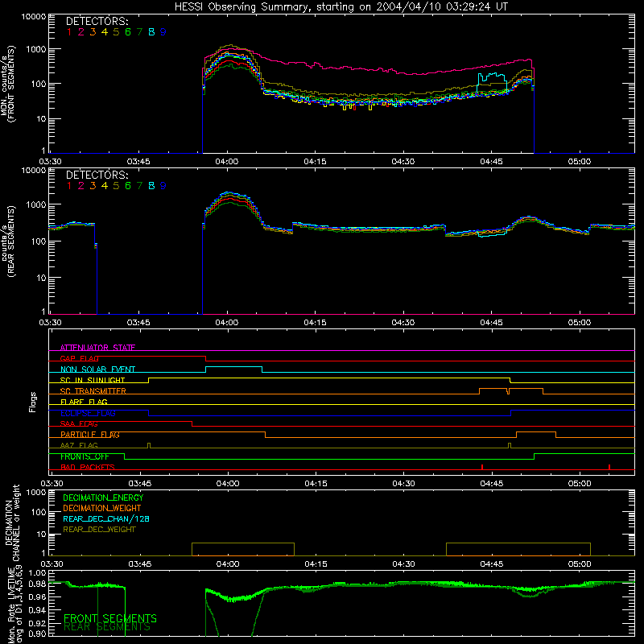Click 10000 y-axis value on rear segments plot
This screenshot has width=644, height=644.
(x=34, y=170)
